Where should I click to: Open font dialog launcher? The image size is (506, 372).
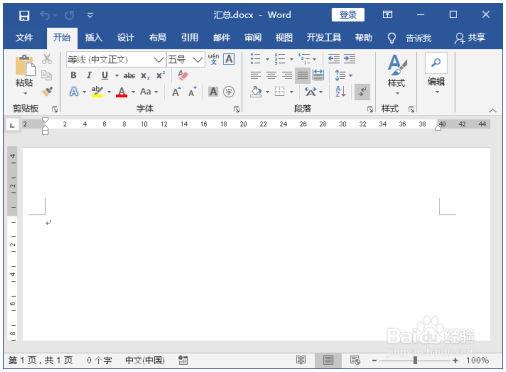236,109
